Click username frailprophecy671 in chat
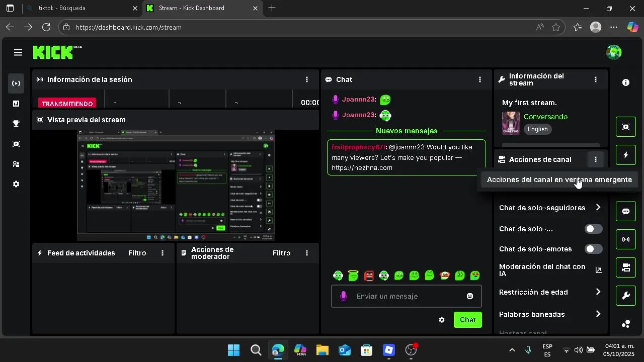 (358, 147)
